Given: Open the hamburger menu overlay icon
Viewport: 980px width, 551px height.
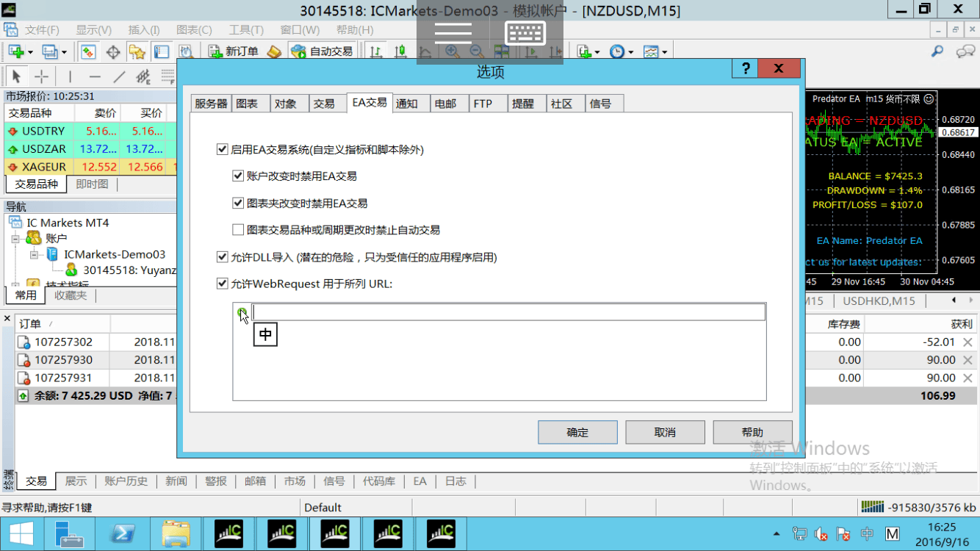Looking at the screenshot, I should [453, 32].
